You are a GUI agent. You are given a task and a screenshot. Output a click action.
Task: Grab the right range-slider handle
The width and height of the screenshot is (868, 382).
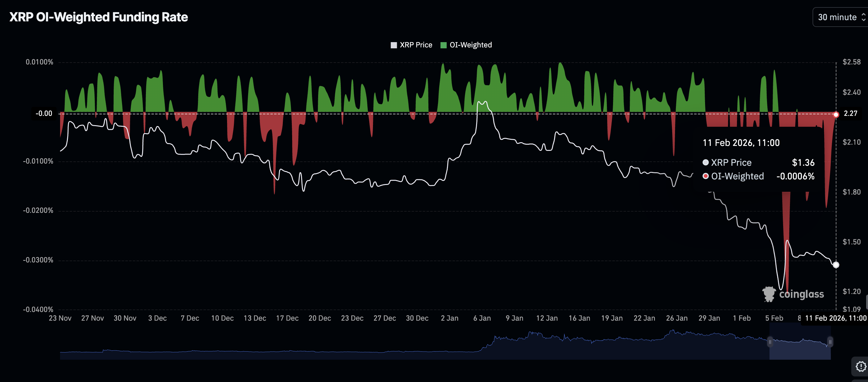click(x=830, y=342)
